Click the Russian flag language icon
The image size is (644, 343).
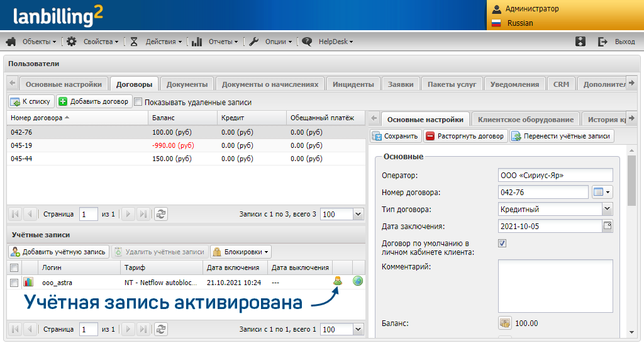pos(497,23)
